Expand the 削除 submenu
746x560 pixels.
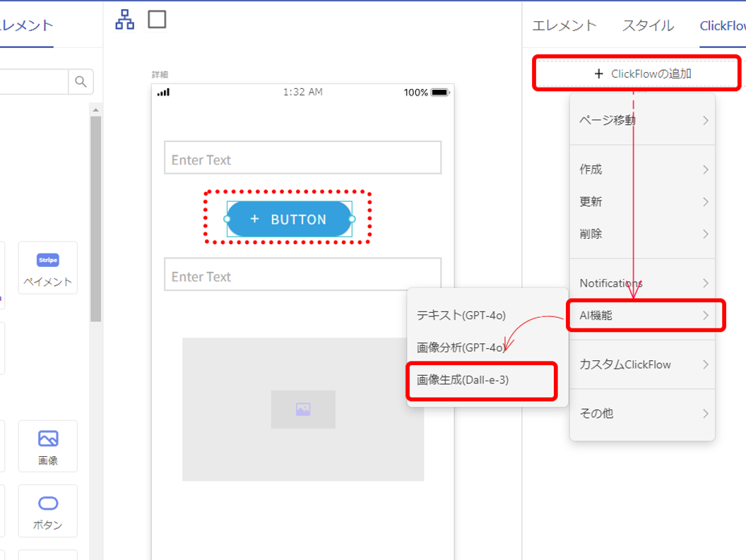click(x=642, y=234)
